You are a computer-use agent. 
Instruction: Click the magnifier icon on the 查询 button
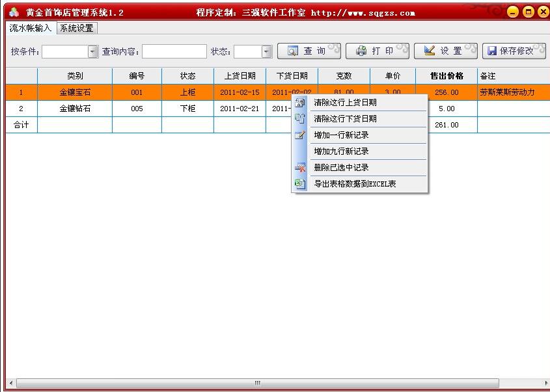[294, 50]
